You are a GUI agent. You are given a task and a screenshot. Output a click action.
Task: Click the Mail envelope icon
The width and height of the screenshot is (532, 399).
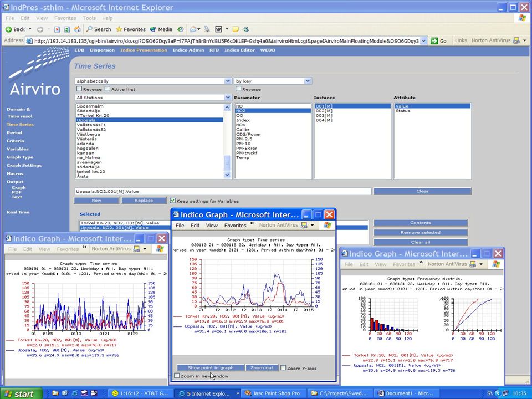[x=193, y=29]
